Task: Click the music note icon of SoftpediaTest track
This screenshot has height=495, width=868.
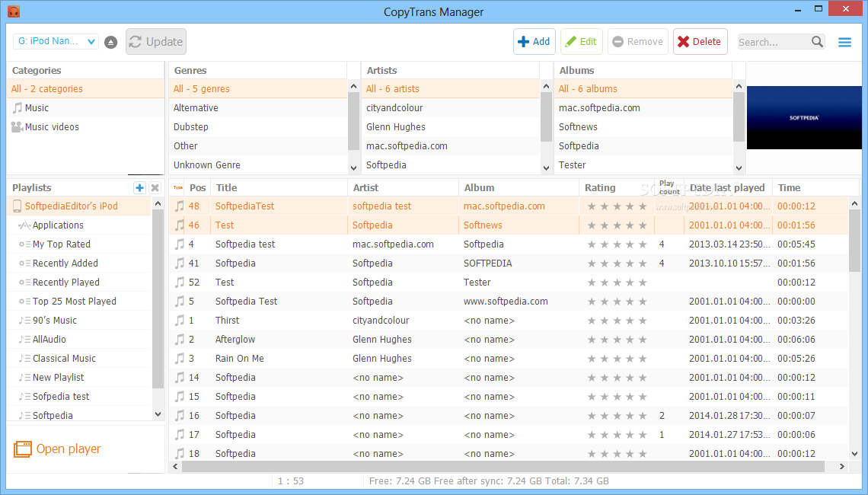Action: (180, 206)
